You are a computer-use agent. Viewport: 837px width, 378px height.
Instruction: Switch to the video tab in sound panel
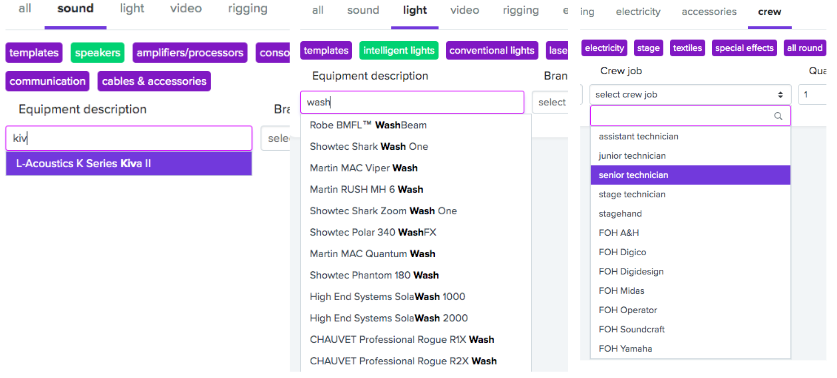[186, 9]
